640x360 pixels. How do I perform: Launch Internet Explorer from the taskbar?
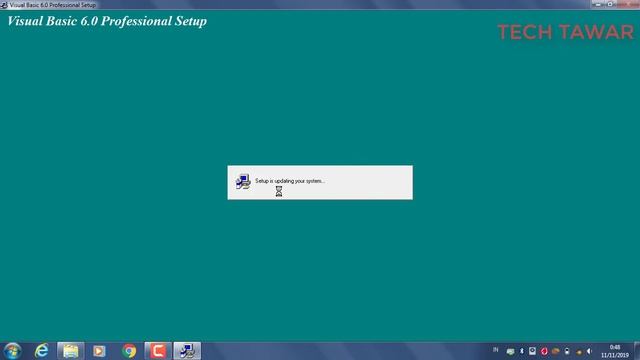point(42,351)
